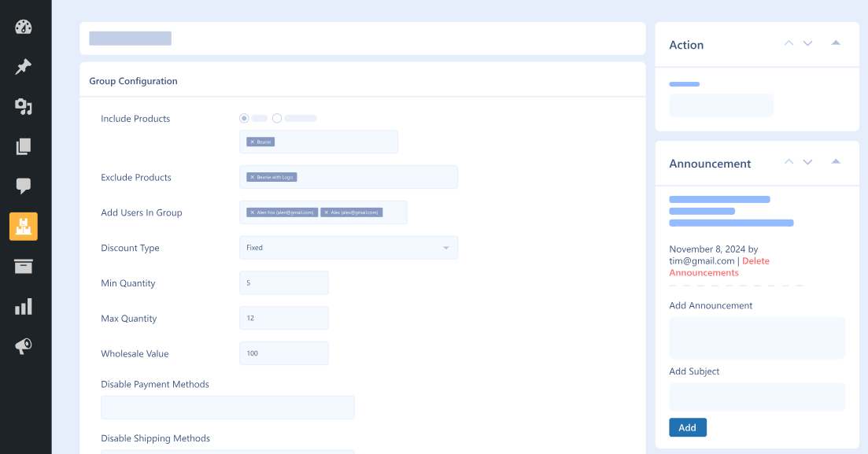The height and width of the screenshot is (454, 868).
Task: Click into the Add Users In Group field
Action: point(323,212)
